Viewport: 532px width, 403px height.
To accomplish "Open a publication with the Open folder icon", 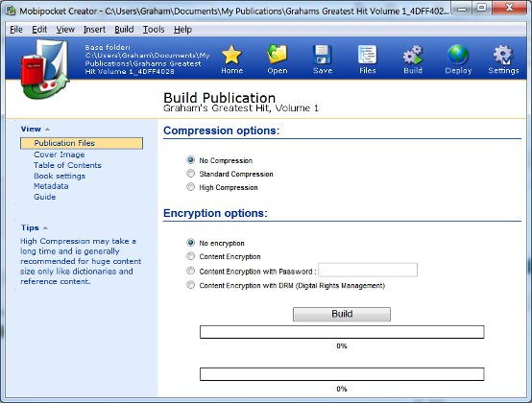I will [278, 55].
